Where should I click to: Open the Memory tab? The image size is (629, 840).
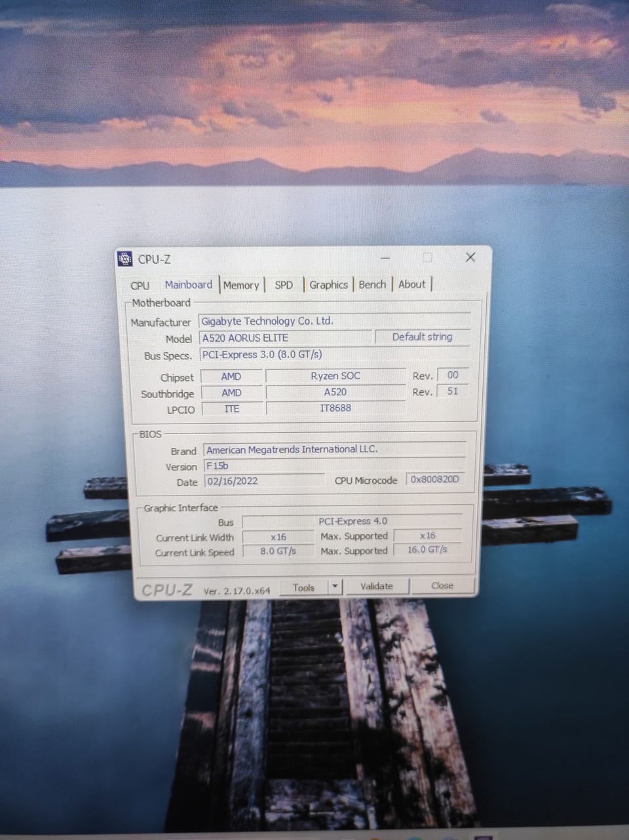pos(241,285)
